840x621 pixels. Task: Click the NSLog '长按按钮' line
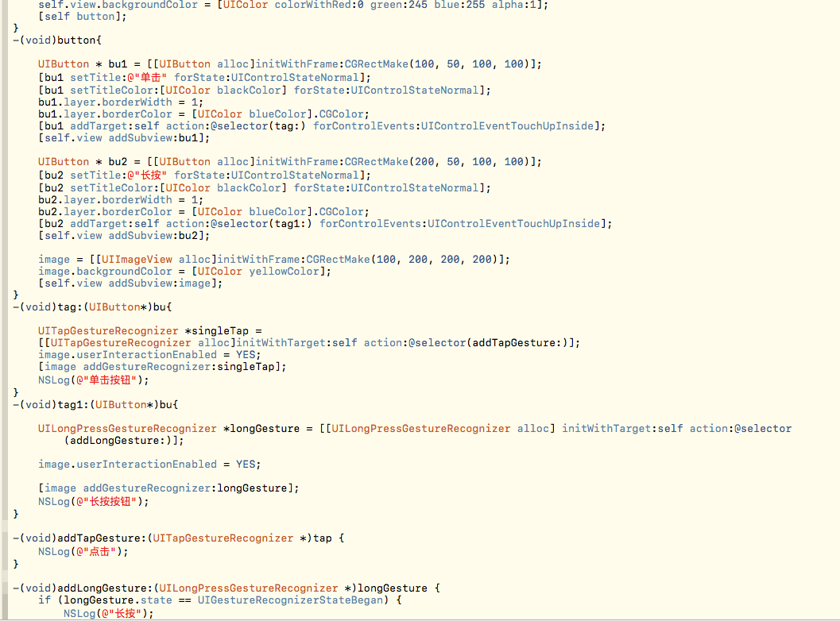pyautogui.click(x=93, y=502)
